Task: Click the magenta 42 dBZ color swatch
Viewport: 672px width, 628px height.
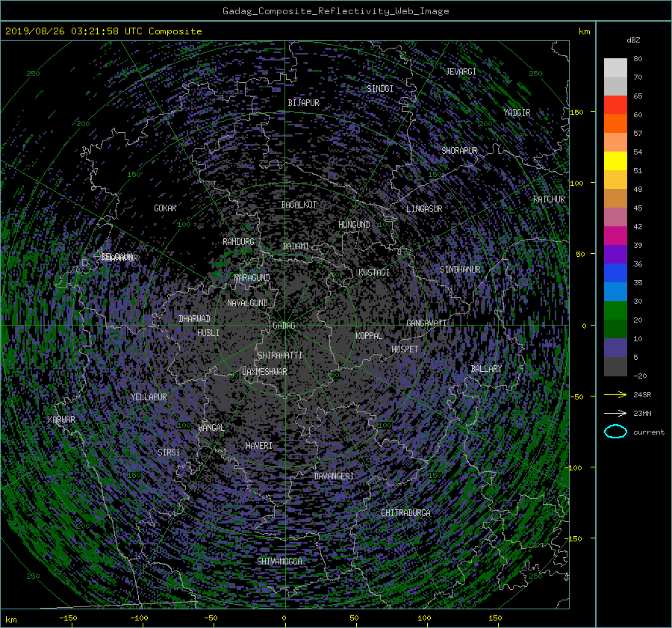Action: 615,235
